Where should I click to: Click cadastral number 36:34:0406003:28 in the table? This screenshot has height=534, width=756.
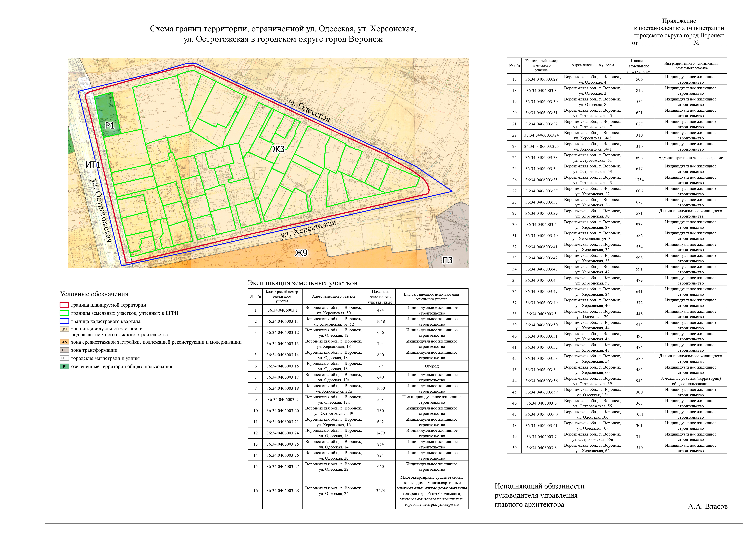click(283, 491)
